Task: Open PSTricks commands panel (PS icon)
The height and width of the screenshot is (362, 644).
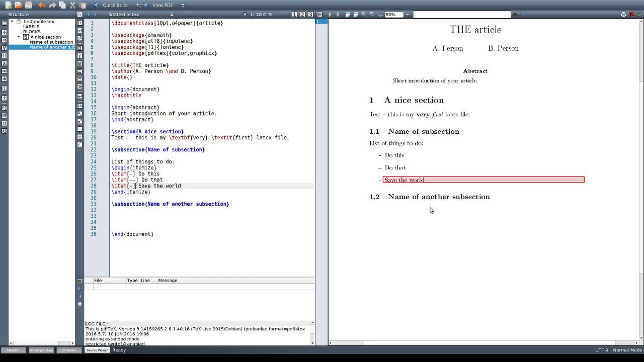Action: click(4, 108)
